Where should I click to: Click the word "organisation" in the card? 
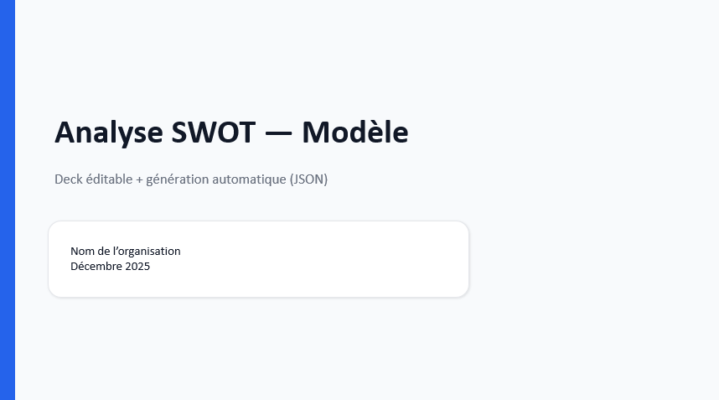(x=149, y=251)
